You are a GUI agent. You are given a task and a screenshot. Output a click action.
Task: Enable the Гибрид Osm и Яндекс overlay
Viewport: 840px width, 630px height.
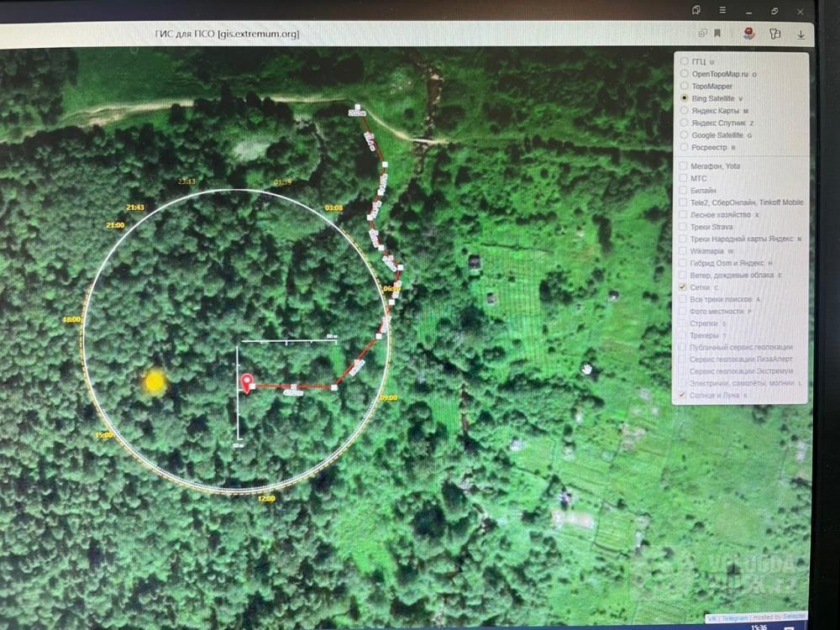coord(683,263)
